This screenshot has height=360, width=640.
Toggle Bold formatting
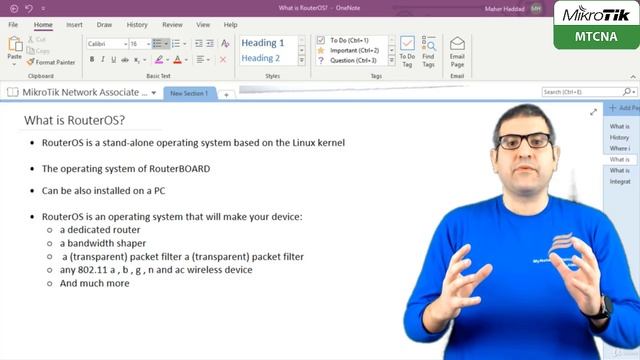[x=92, y=60]
